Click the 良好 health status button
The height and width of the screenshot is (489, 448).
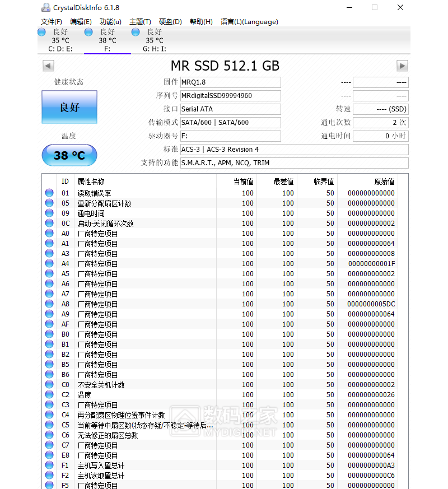[69, 107]
